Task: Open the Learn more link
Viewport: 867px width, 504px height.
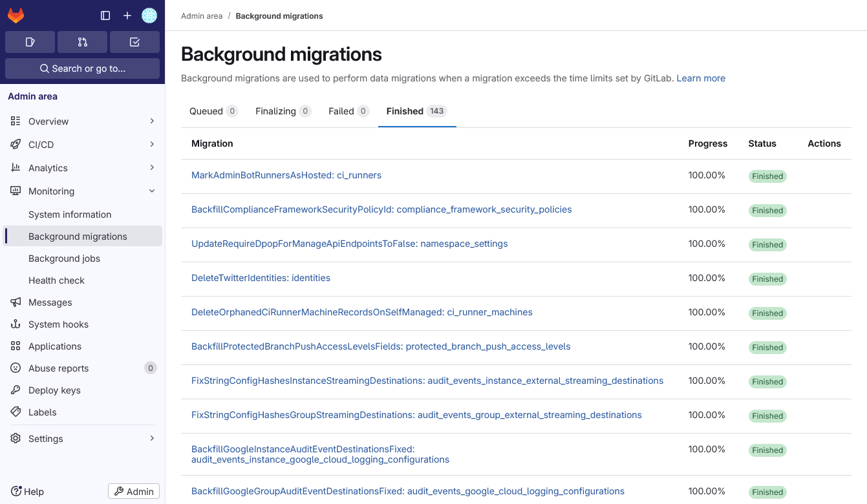Action: tap(701, 78)
